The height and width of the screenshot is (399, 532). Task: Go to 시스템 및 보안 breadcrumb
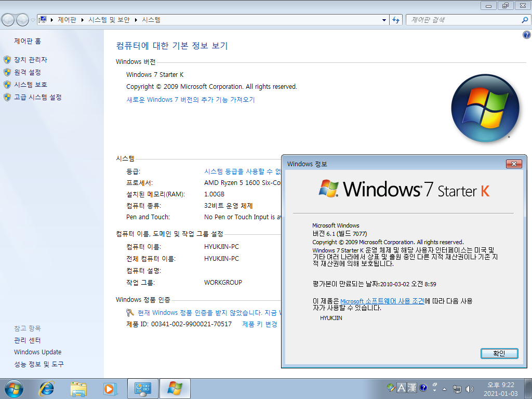click(109, 20)
